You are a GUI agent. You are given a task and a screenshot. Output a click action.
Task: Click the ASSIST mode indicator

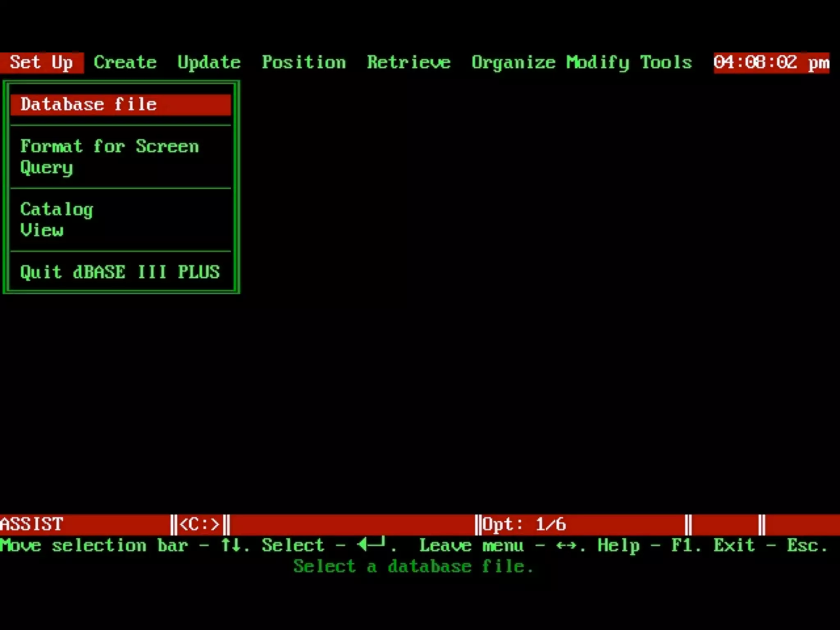(32, 525)
